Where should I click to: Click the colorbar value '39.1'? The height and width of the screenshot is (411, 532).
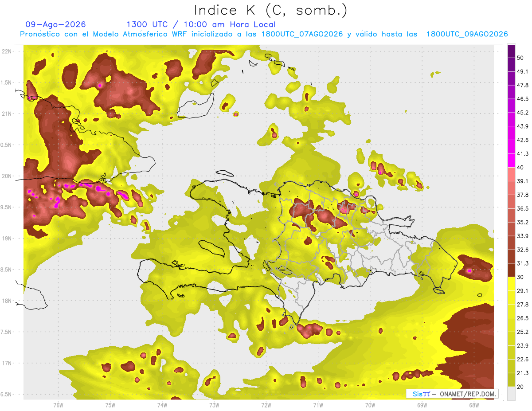523,181
